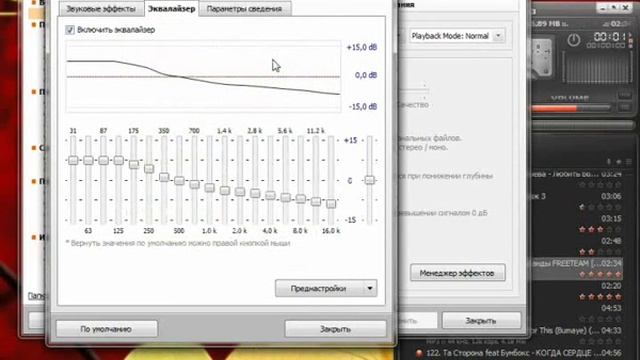Toggle the "Включить эквалайзер" checkbox
Viewport: 640px width, 360px height.
(x=70, y=30)
